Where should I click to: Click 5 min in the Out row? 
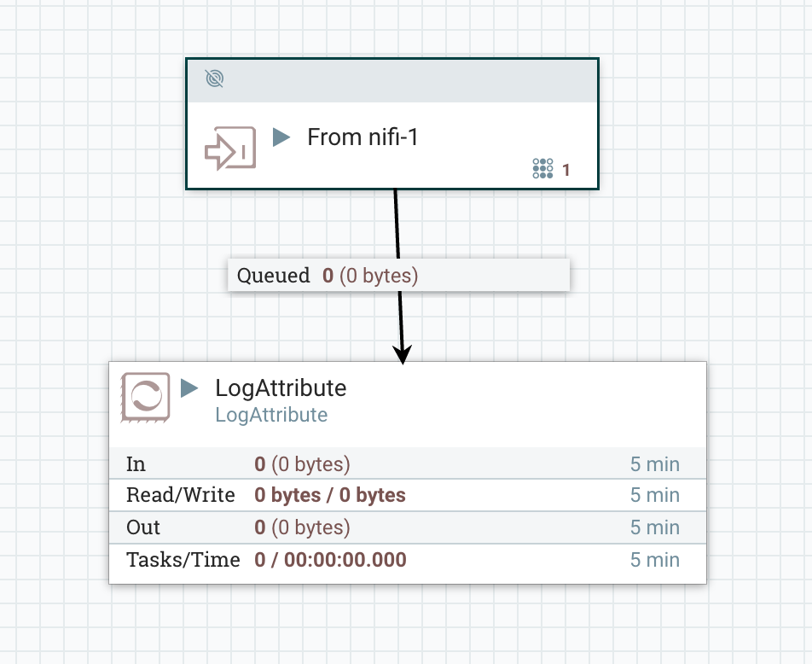(x=654, y=527)
